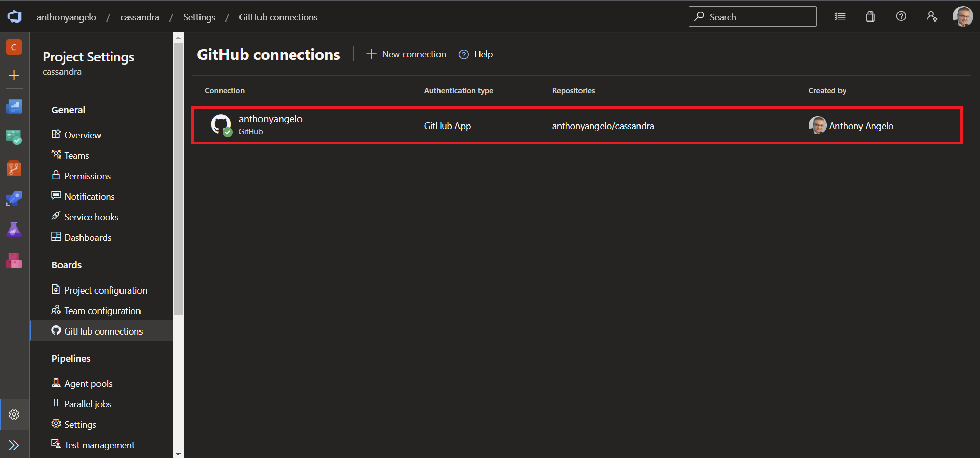The image size is (980, 458).
Task: Click inside the Search box
Action: click(752, 16)
